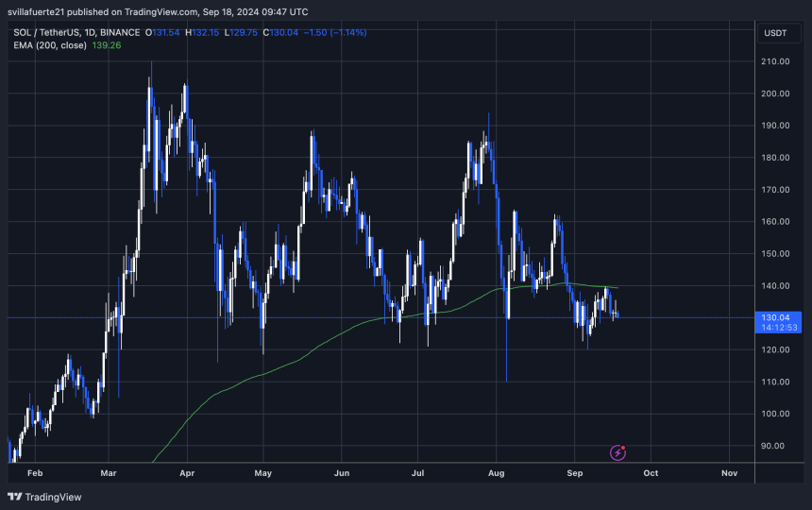Click the 140.00 price axis label

tap(775, 286)
